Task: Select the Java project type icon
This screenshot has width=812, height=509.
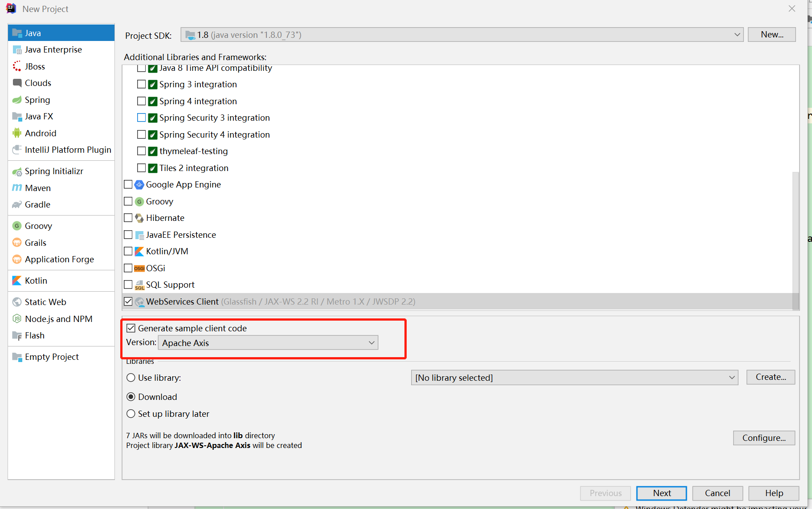Action: pos(17,33)
